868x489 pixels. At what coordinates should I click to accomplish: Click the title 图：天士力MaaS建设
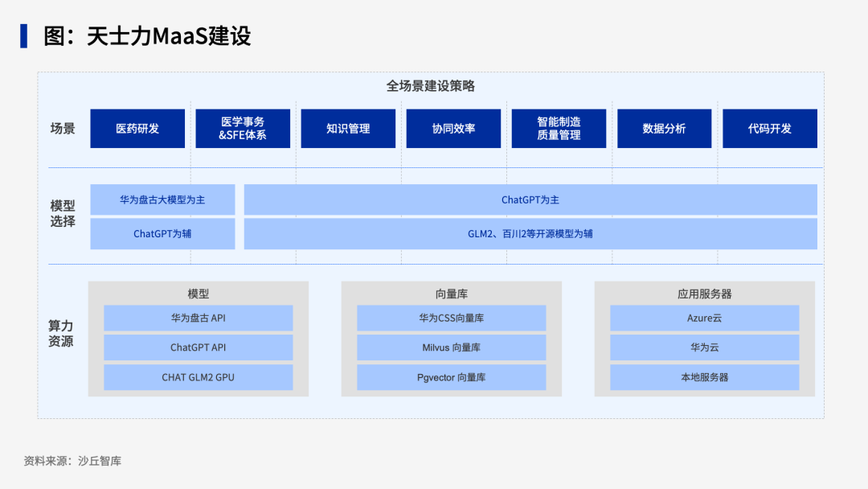(x=147, y=36)
